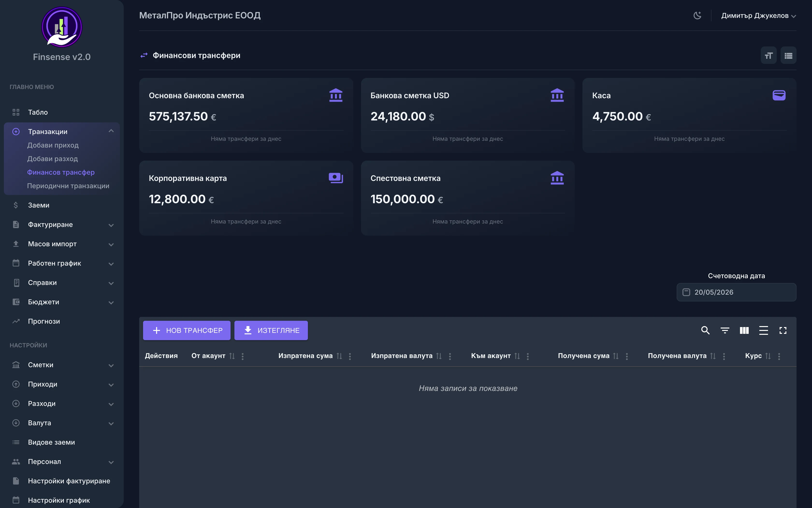Expand Фактуриране menu
Image resolution: width=812 pixels, height=508 pixels.
click(x=62, y=224)
